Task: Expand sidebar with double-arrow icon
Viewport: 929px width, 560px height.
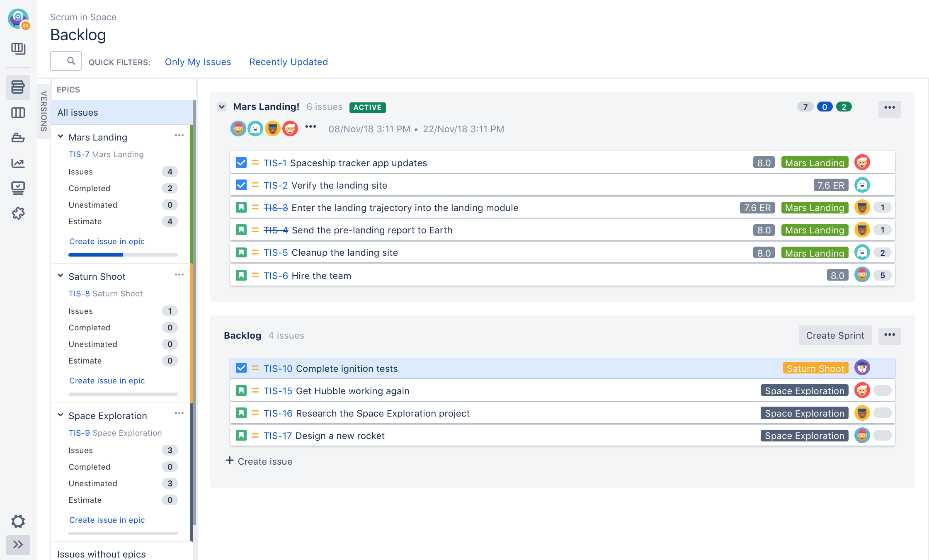Action: point(18,544)
